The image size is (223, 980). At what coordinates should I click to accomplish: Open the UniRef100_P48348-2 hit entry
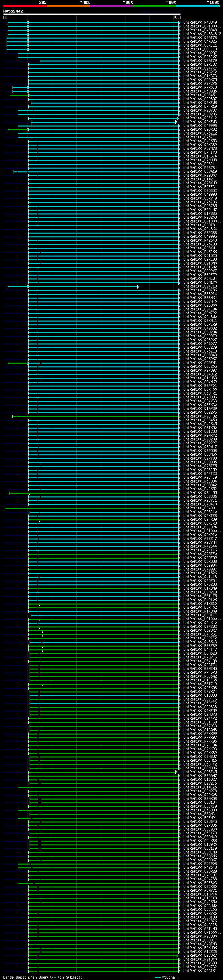click(202, 34)
